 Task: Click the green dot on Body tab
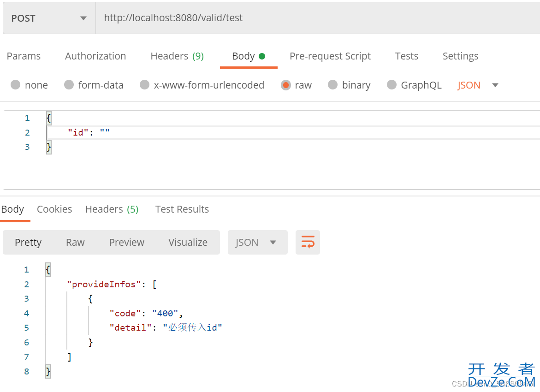click(262, 56)
